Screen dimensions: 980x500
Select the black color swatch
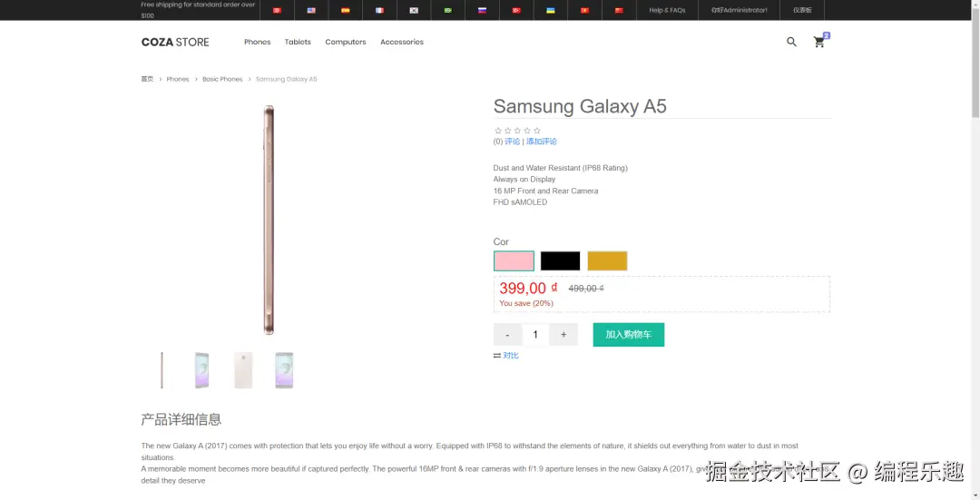(x=560, y=261)
